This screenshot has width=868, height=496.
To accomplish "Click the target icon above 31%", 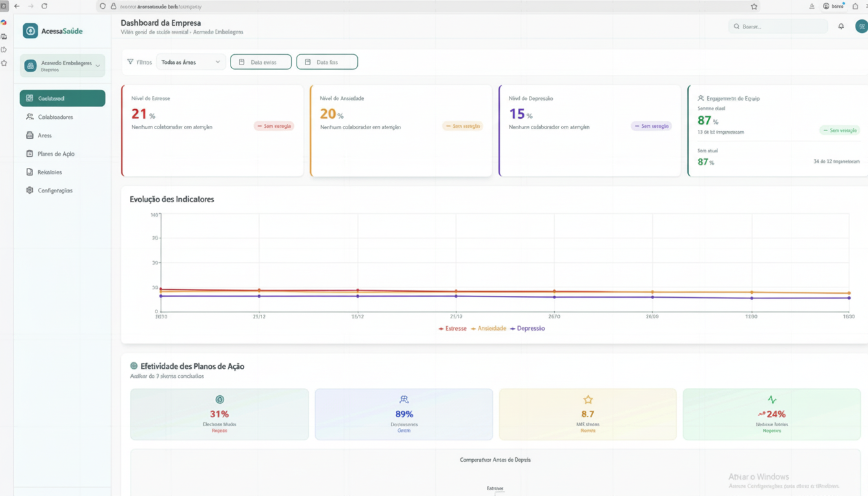I will click(220, 400).
